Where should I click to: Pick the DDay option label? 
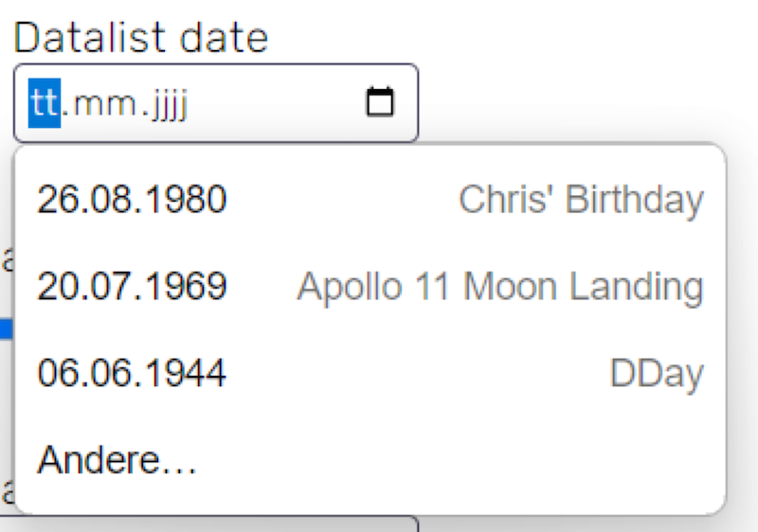point(657,375)
